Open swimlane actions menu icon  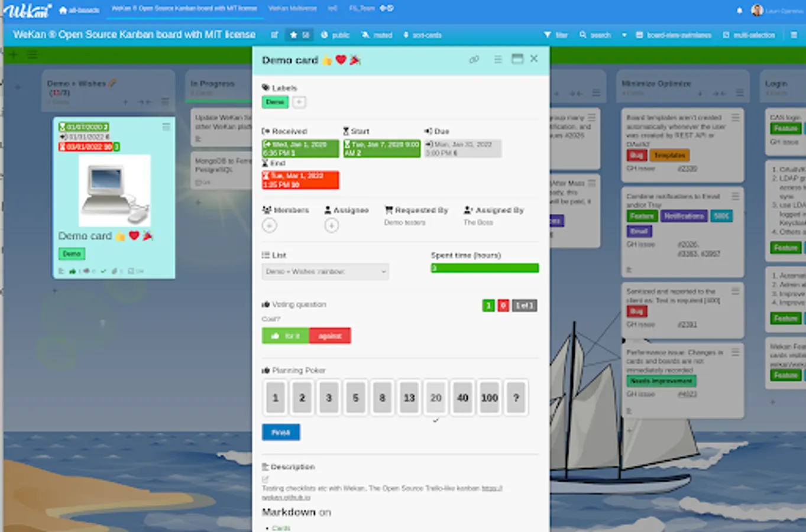[x=32, y=55]
